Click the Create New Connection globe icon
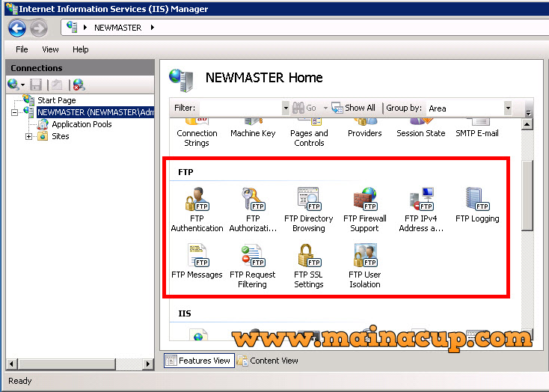The width and height of the screenshot is (549, 392). click(x=13, y=85)
